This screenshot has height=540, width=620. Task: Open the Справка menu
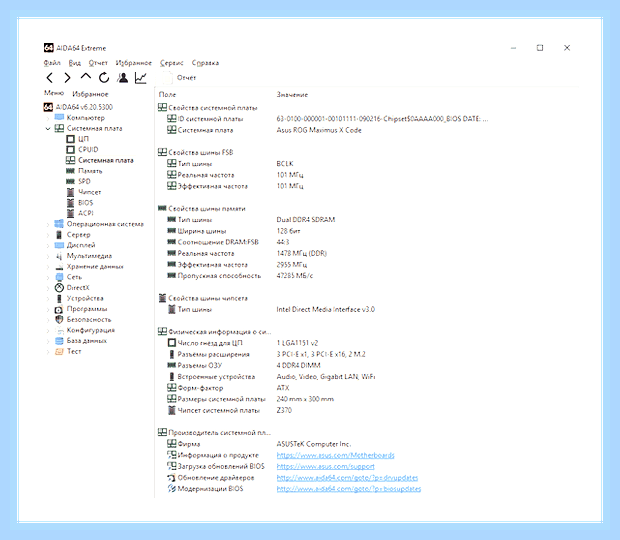click(x=205, y=63)
